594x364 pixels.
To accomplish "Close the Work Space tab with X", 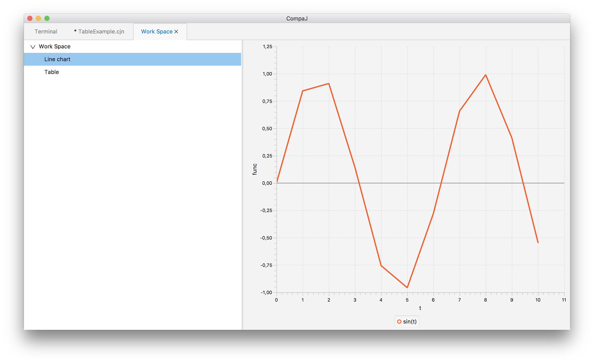I will tap(176, 32).
